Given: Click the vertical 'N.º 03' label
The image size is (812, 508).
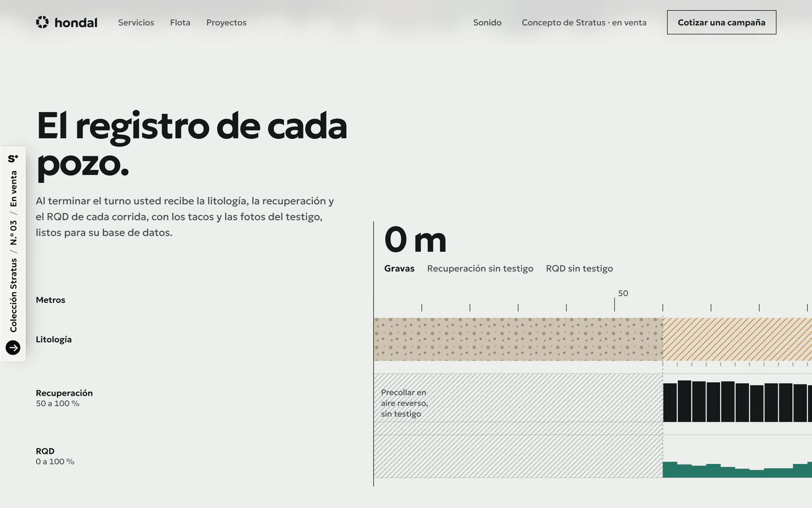Looking at the screenshot, I should (x=14, y=233).
